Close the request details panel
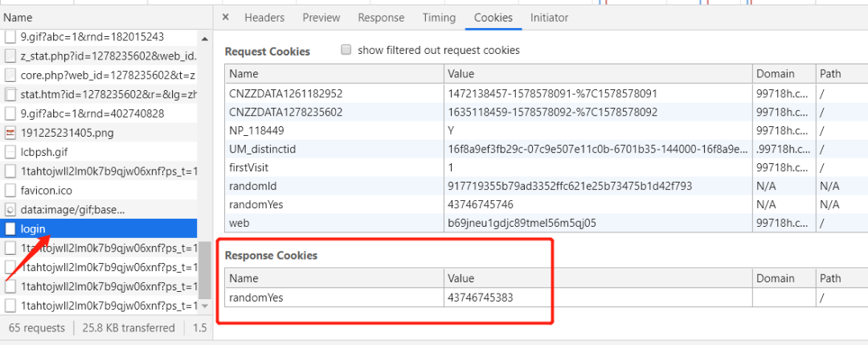 coord(225,17)
